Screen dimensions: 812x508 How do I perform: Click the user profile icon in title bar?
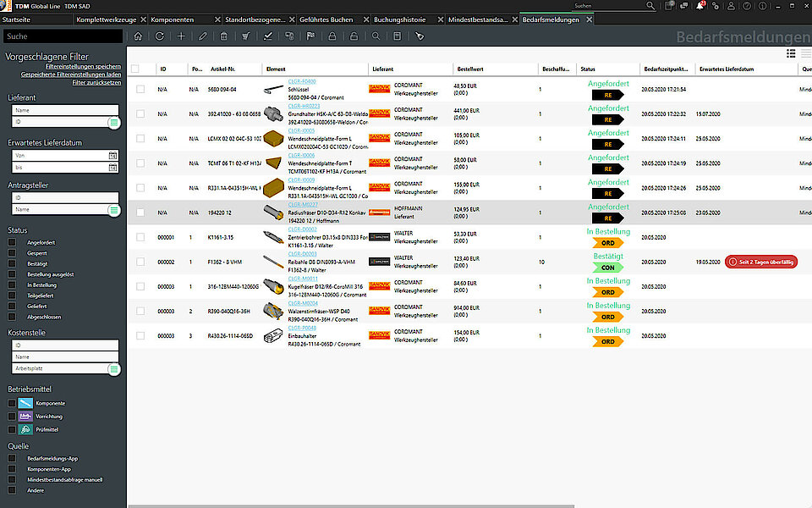(731, 6)
